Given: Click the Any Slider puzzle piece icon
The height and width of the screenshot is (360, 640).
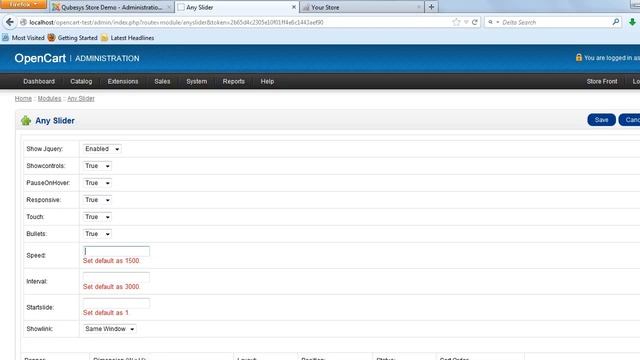Looking at the screenshot, I should point(26,120).
